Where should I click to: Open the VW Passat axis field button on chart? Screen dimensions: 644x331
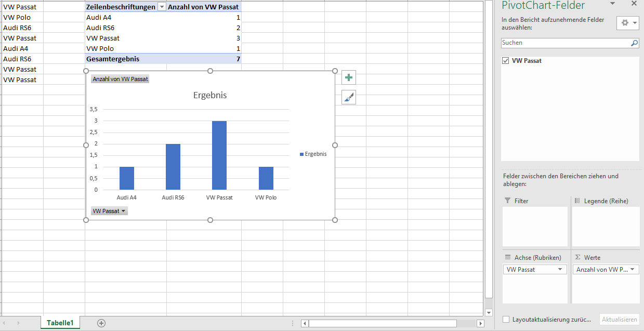tap(109, 211)
